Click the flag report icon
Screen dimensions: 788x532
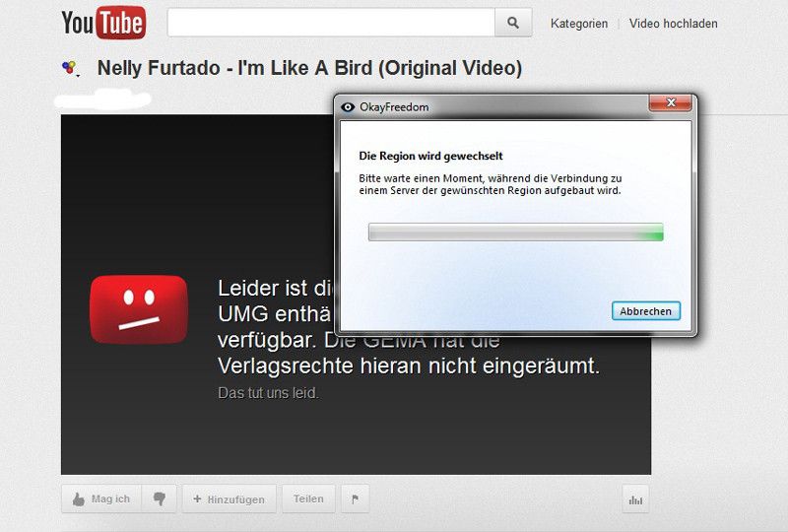coord(356,499)
